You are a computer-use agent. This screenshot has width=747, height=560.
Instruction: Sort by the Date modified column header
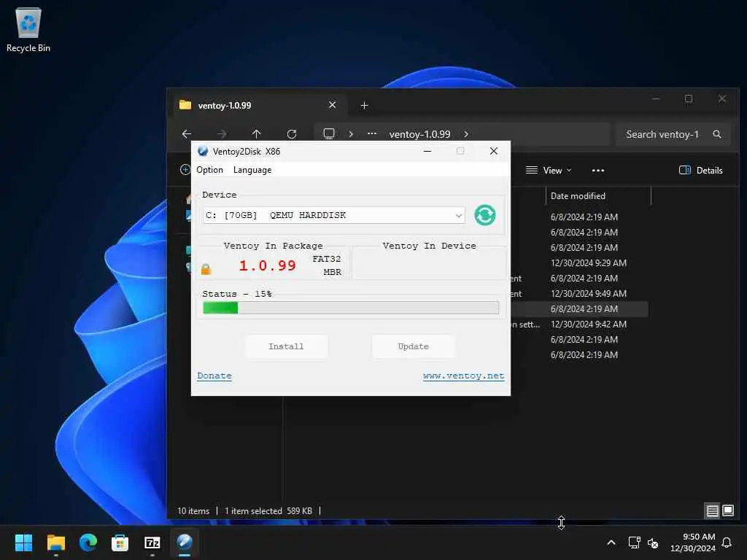(598, 195)
